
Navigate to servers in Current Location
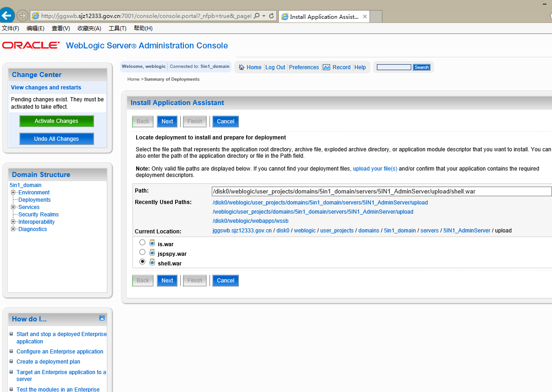coord(430,231)
